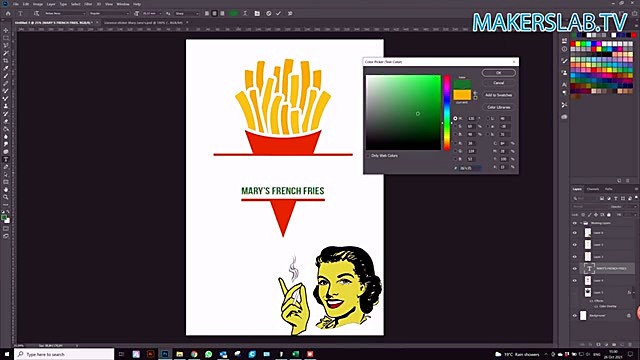Open the font style Regular dropdown
Image resolution: width=640 pixels, height=360 pixels.
(109, 13)
